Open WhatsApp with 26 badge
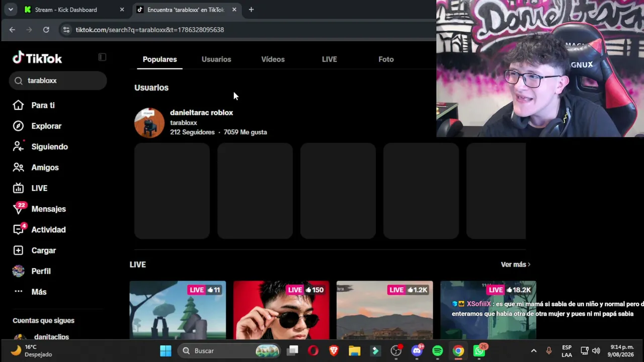Viewport: 644px width, 362px height. [x=479, y=351]
